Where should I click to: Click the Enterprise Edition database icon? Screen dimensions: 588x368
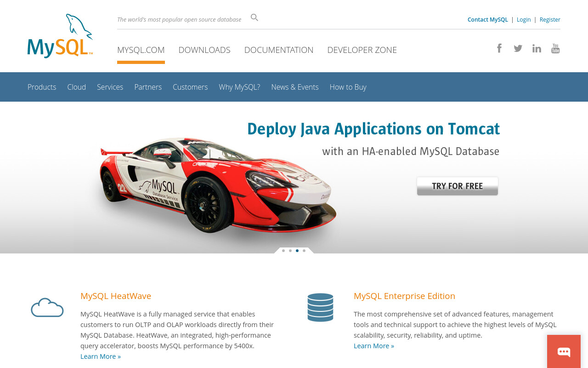coord(320,307)
